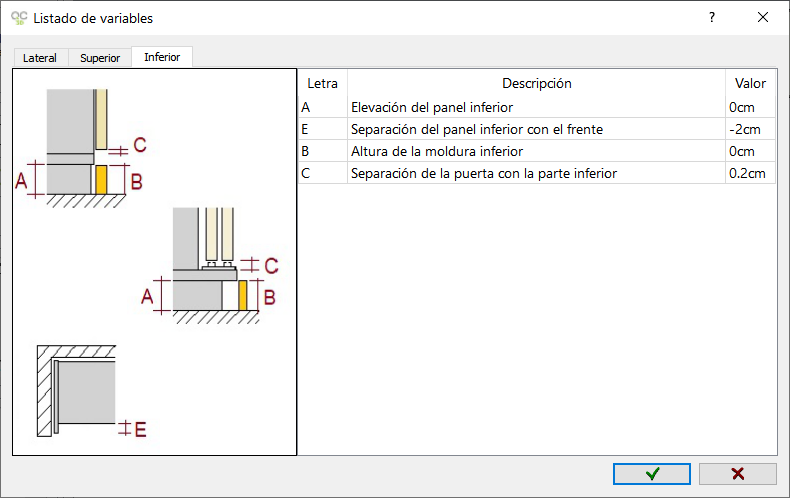Viewport: 790px width, 498px height.
Task: Click letter A in the Letra column
Action: point(322,107)
